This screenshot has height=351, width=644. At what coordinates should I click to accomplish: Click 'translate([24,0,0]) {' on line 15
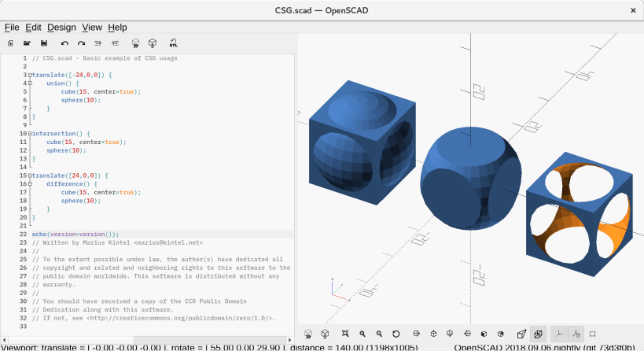[x=70, y=175]
